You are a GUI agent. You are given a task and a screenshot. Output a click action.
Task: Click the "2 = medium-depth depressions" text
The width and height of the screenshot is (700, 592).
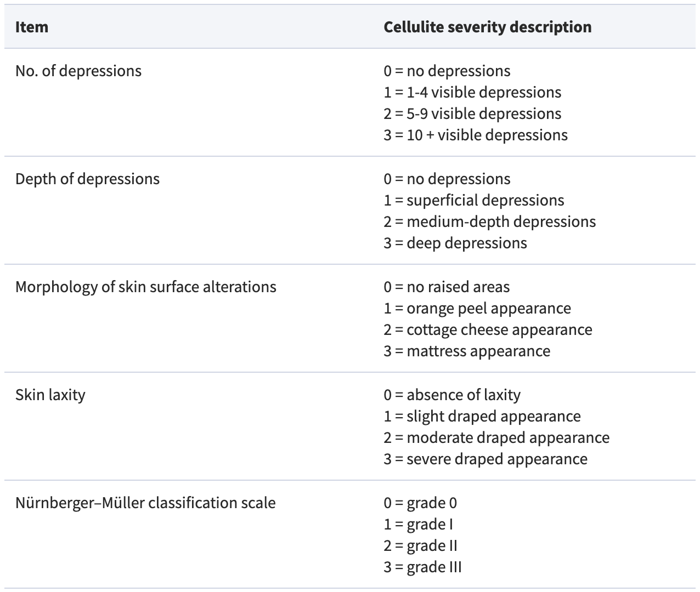coord(489,221)
